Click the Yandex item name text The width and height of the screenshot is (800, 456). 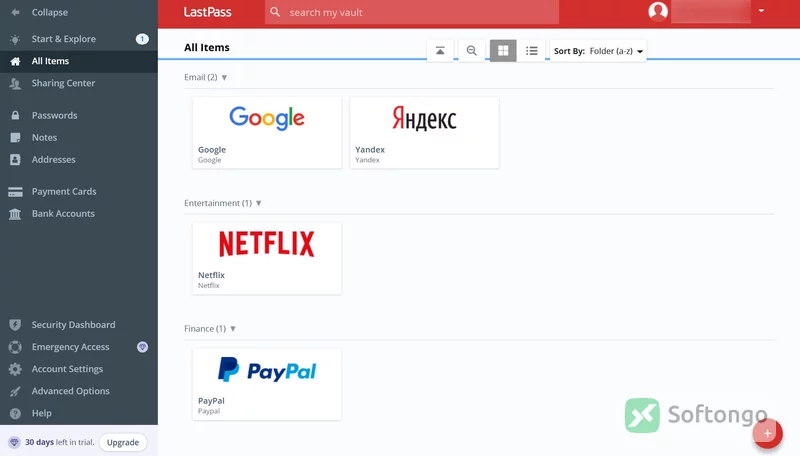pos(370,149)
